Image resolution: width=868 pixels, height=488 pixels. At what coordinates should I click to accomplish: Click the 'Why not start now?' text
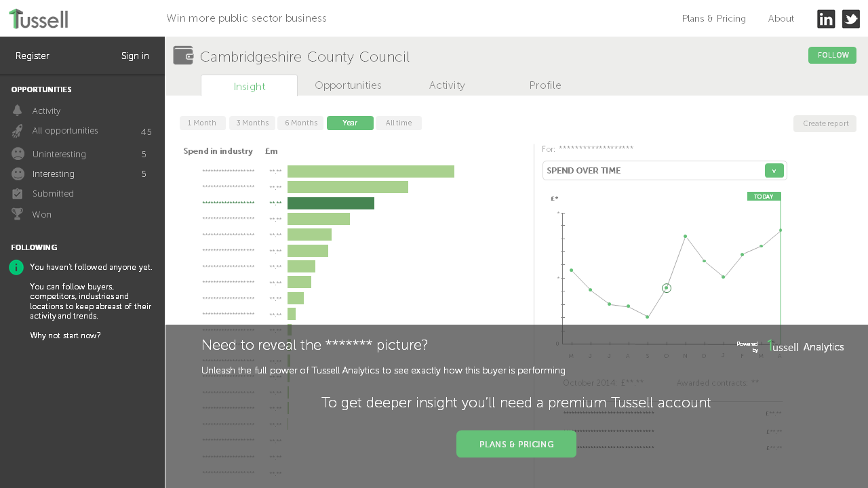point(65,335)
